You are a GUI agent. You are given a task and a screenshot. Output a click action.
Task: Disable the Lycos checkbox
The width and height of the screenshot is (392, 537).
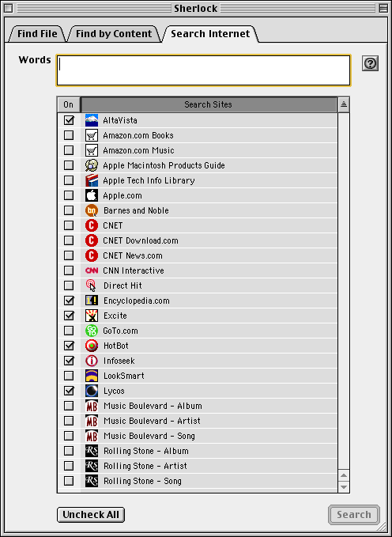tap(69, 391)
